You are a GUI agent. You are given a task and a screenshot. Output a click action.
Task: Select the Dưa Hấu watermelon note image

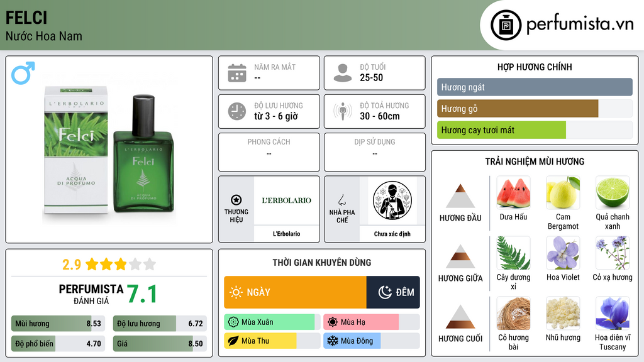coord(513,192)
